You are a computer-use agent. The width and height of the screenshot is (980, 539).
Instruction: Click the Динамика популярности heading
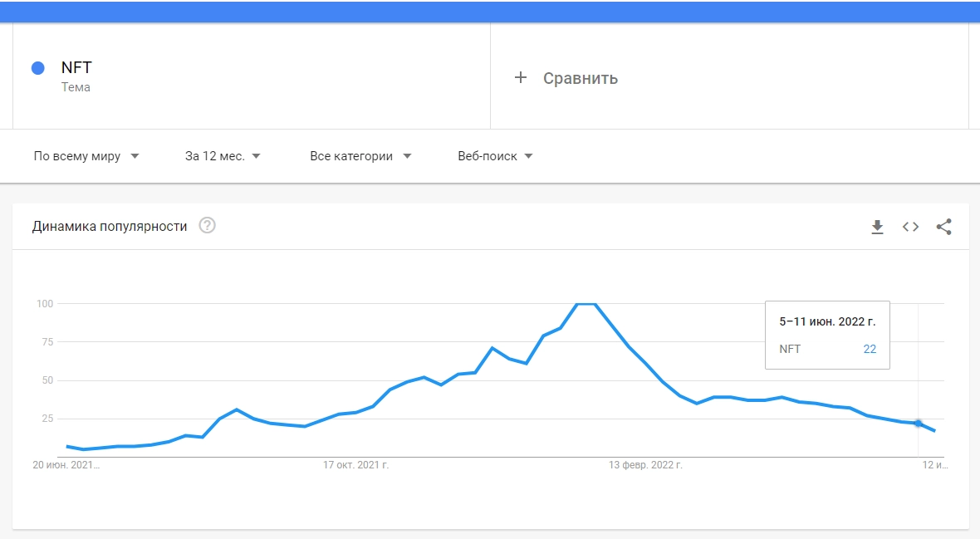pos(110,227)
